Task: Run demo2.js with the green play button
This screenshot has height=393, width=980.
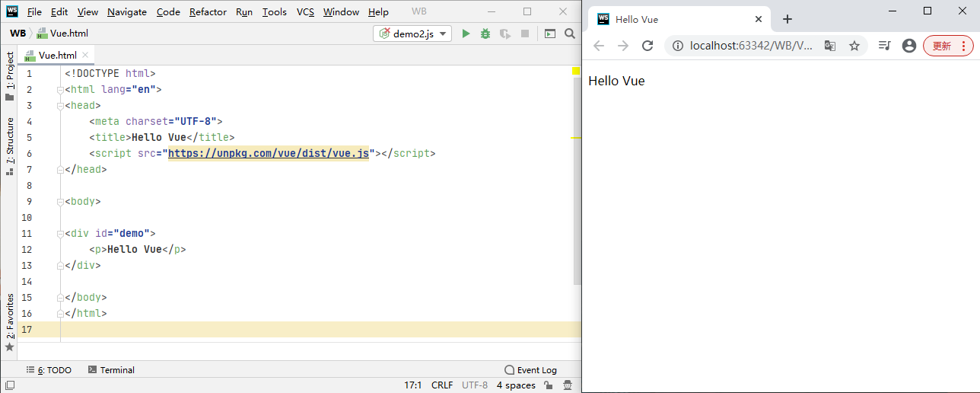Action: tap(466, 34)
